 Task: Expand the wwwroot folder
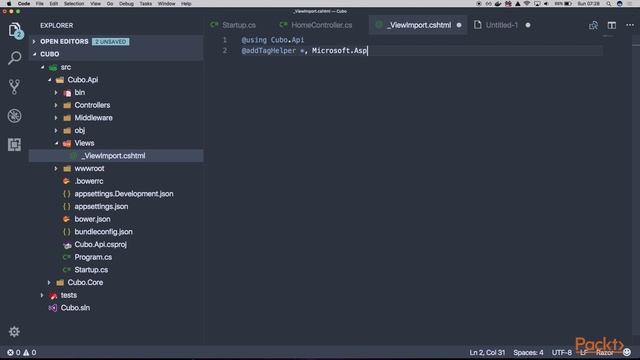[x=56, y=168]
